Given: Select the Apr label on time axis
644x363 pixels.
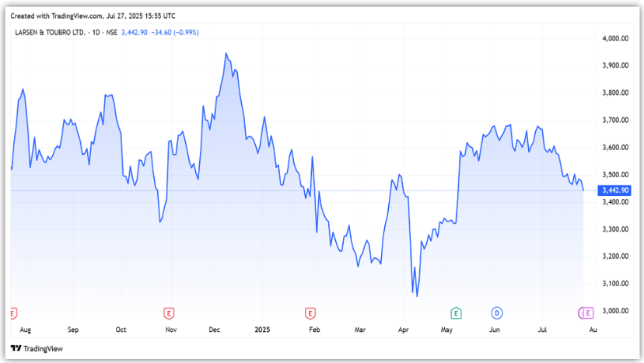Looking at the screenshot, I should pos(404,330).
